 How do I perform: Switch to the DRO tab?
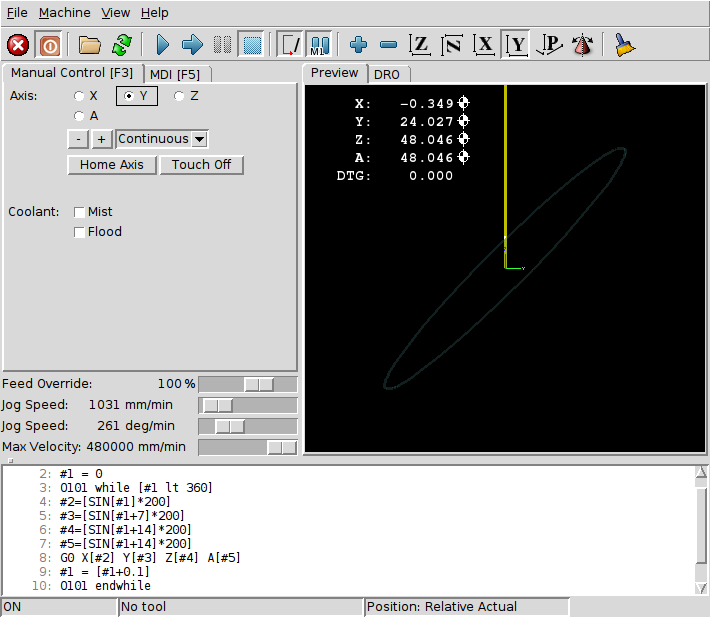pos(387,74)
